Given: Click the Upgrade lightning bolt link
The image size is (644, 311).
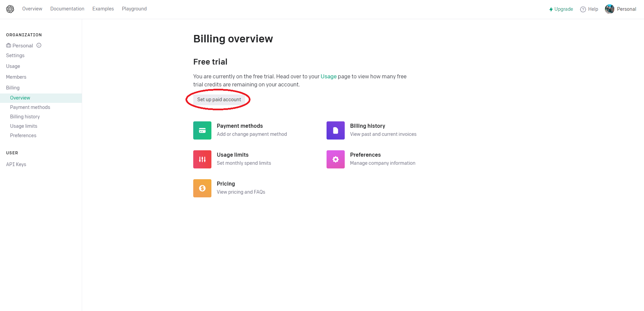Looking at the screenshot, I should 561,9.
